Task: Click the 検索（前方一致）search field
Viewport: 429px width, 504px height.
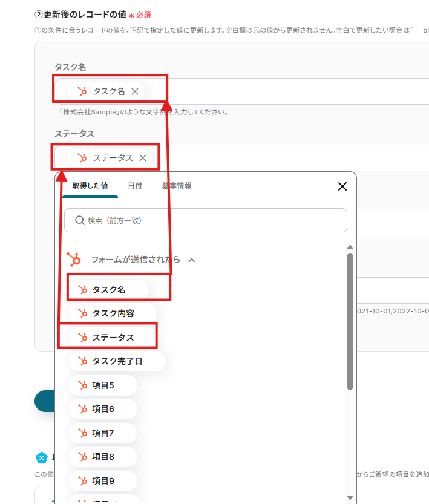Action: (x=206, y=220)
